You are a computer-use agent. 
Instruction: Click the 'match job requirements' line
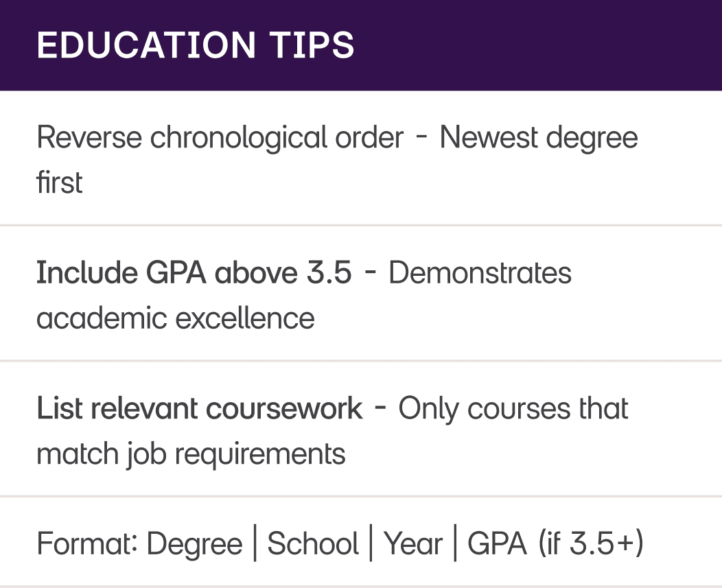(x=191, y=454)
